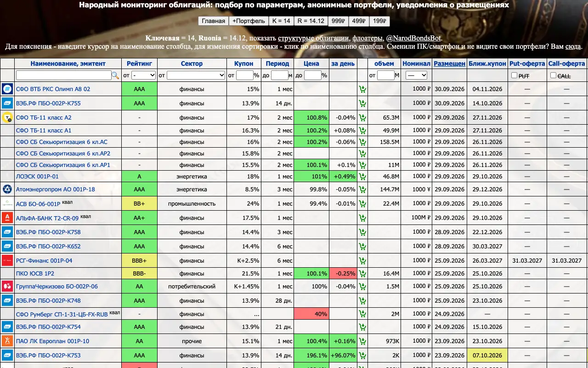Click the ГруппаЧеркизово issuer logo
This screenshot has height=368, width=588.
point(7,287)
